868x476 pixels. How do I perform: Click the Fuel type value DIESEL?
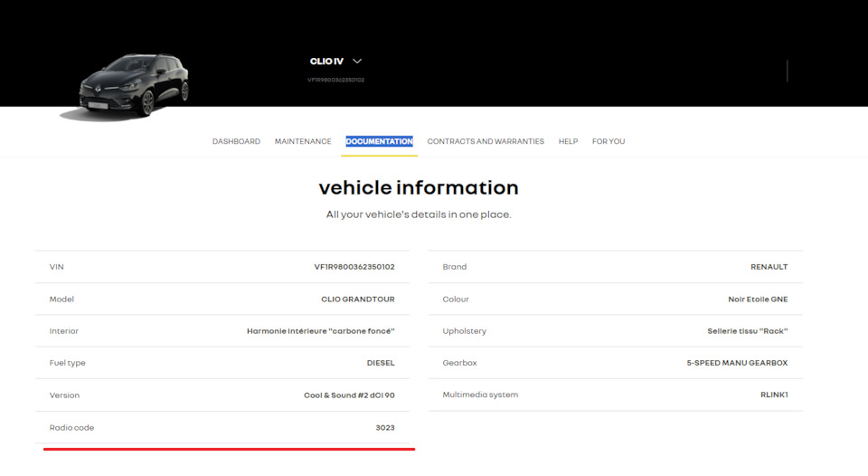381,363
